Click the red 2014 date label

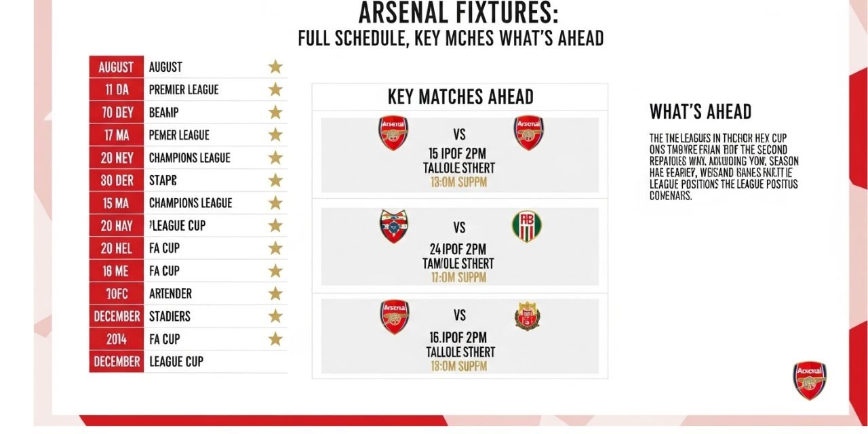[x=116, y=339]
